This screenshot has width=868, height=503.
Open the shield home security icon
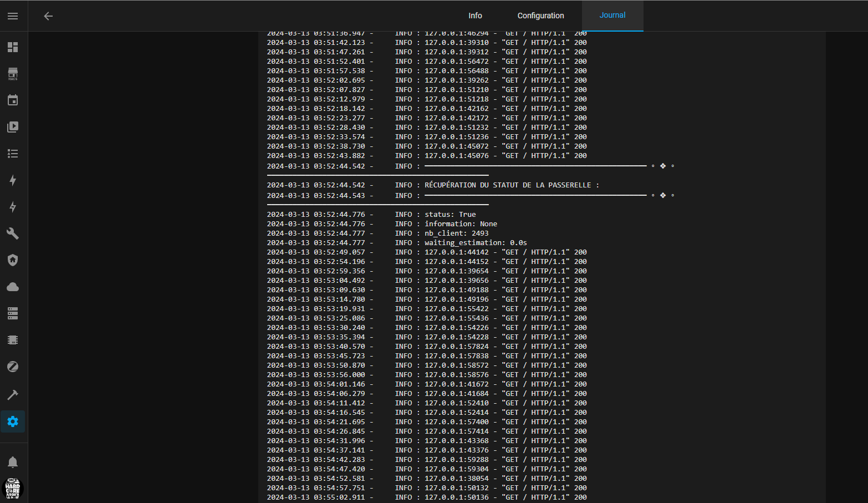pyautogui.click(x=13, y=260)
